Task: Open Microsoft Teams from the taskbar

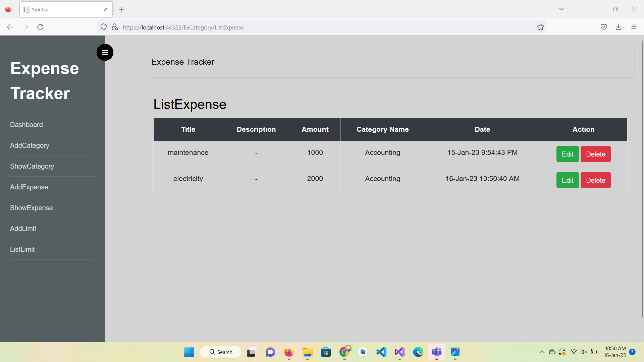Action: click(436, 352)
